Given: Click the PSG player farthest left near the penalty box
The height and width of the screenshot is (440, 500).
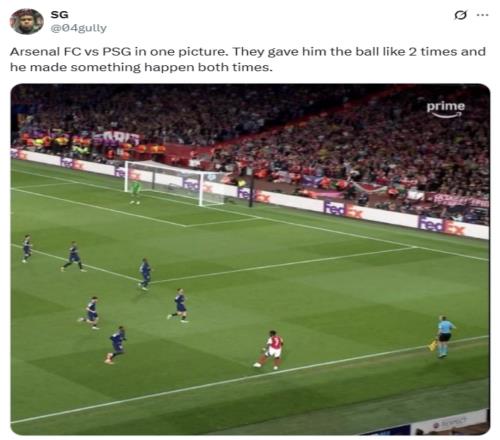Looking at the screenshot, I should (x=27, y=248).
